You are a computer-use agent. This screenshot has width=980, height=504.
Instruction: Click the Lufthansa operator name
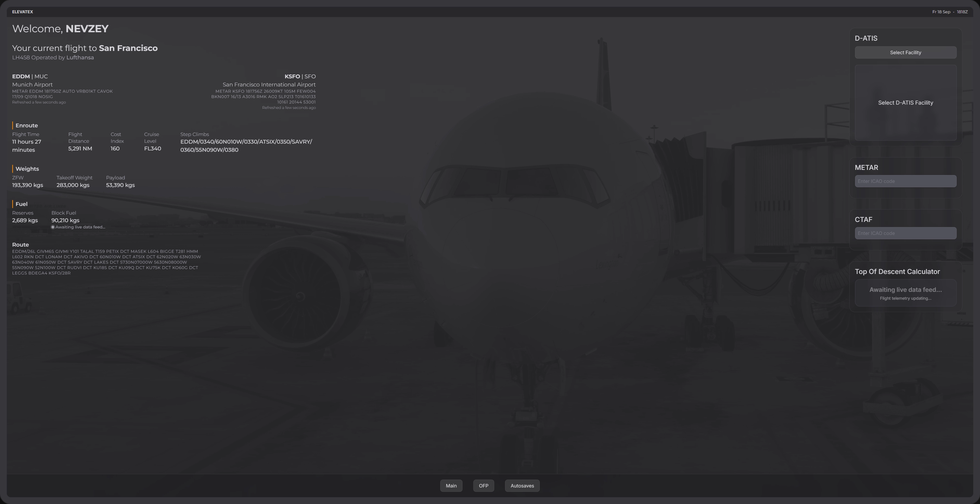[x=80, y=57]
